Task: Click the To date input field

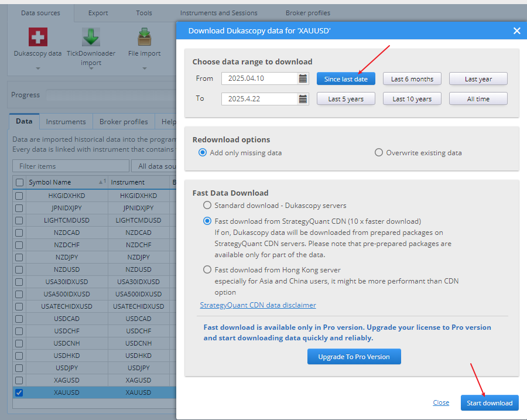Action: pos(259,99)
